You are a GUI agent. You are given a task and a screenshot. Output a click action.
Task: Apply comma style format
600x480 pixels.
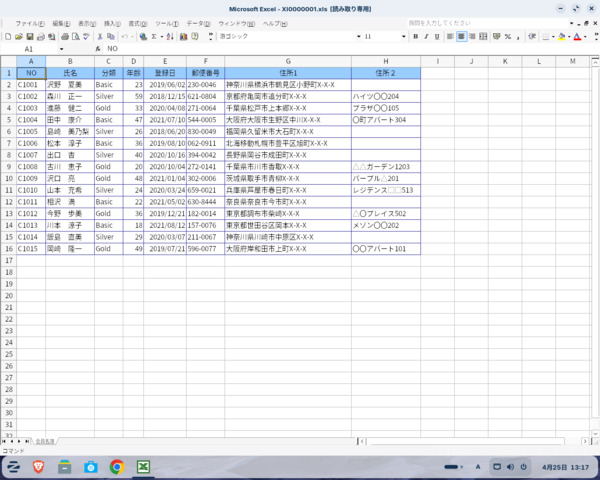point(518,37)
